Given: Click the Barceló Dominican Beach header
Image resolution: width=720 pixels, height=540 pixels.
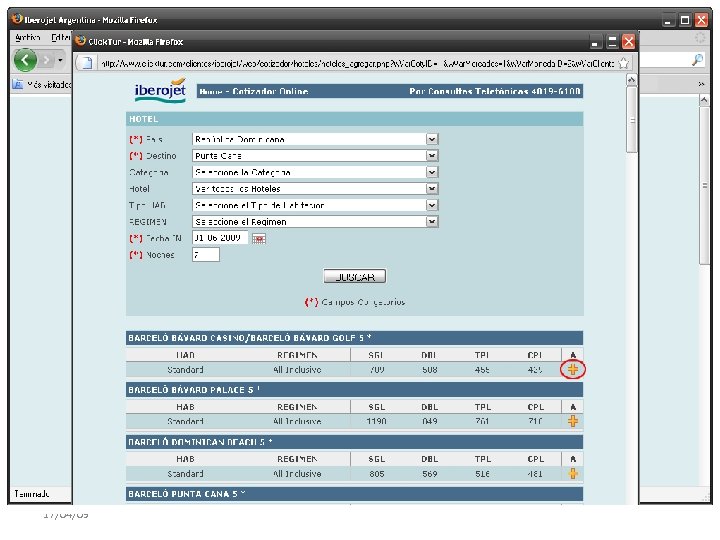Looking at the screenshot, I should [354, 442].
